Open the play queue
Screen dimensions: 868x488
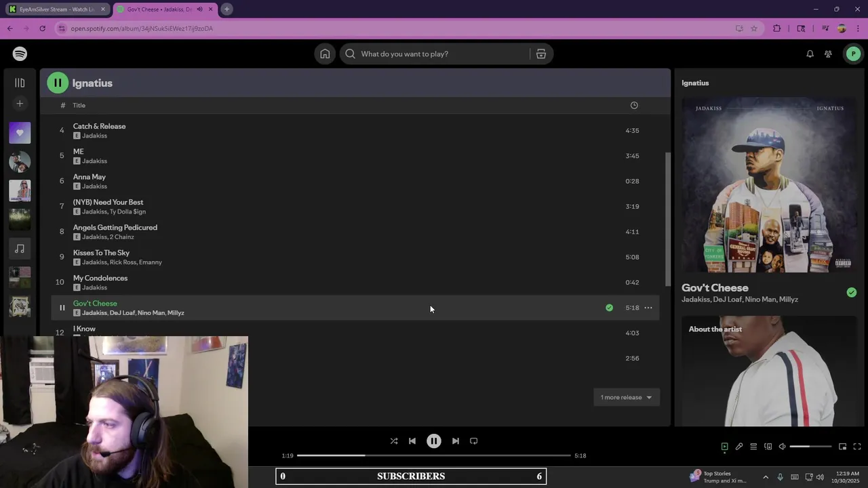point(753,447)
